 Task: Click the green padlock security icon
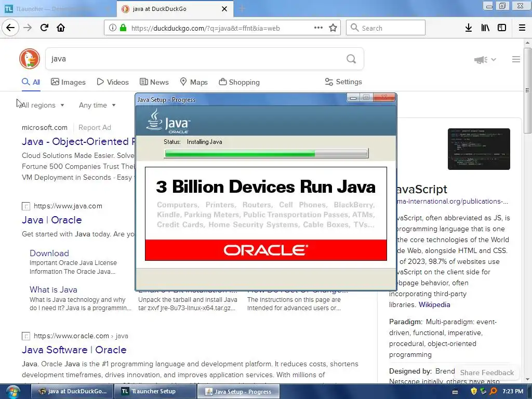123,28
